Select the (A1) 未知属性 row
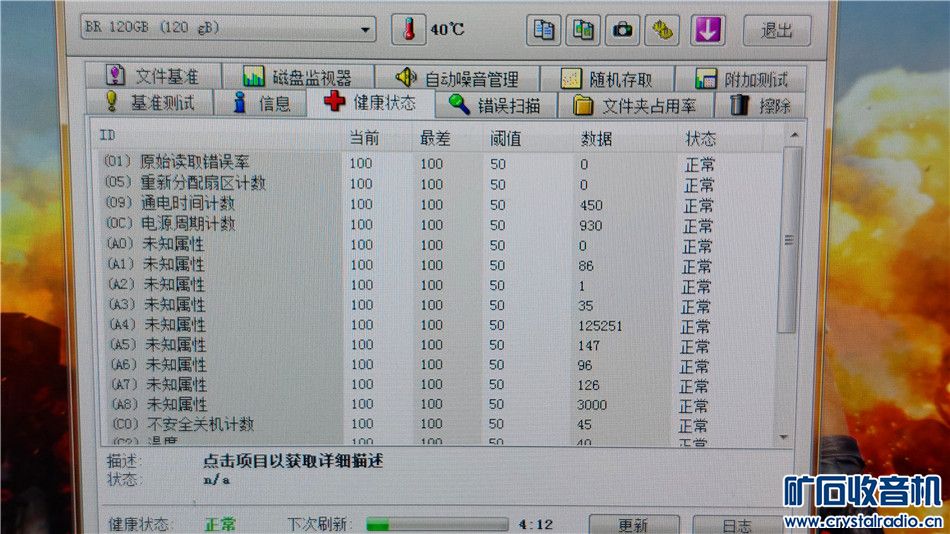Image resolution: width=950 pixels, height=534 pixels. click(439, 265)
